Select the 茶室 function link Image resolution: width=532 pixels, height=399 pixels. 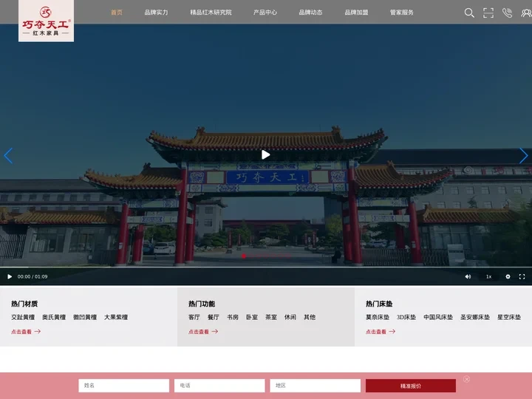click(x=271, y=317)
